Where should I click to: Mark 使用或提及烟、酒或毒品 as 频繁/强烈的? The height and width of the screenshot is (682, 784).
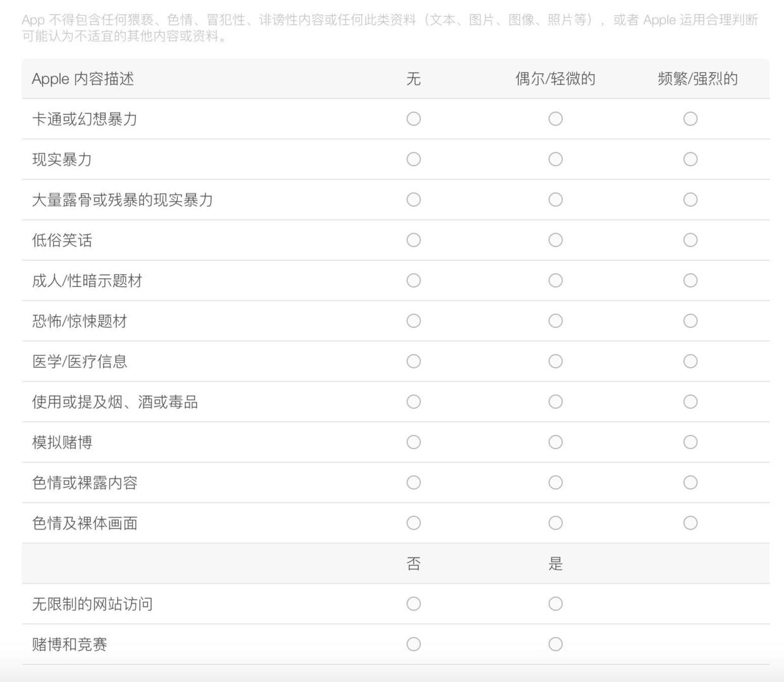tap(690, 401)
